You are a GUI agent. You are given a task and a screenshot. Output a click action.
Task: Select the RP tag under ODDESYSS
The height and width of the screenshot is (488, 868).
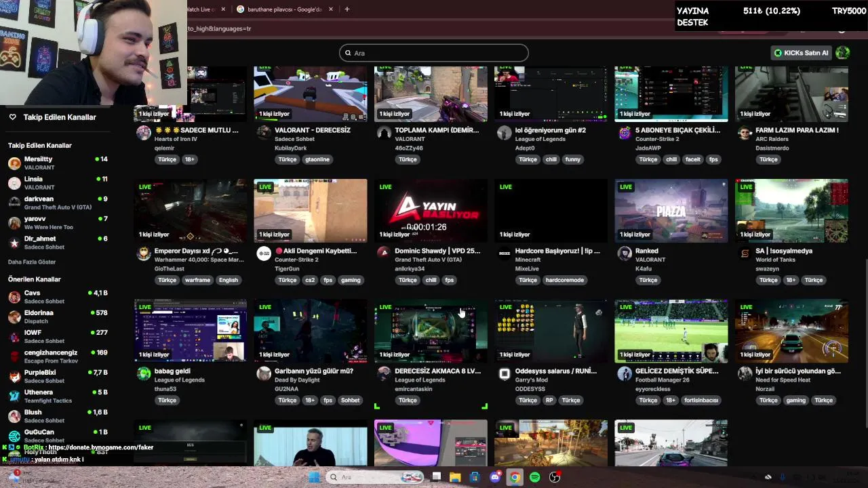click(x=549, y=401)
